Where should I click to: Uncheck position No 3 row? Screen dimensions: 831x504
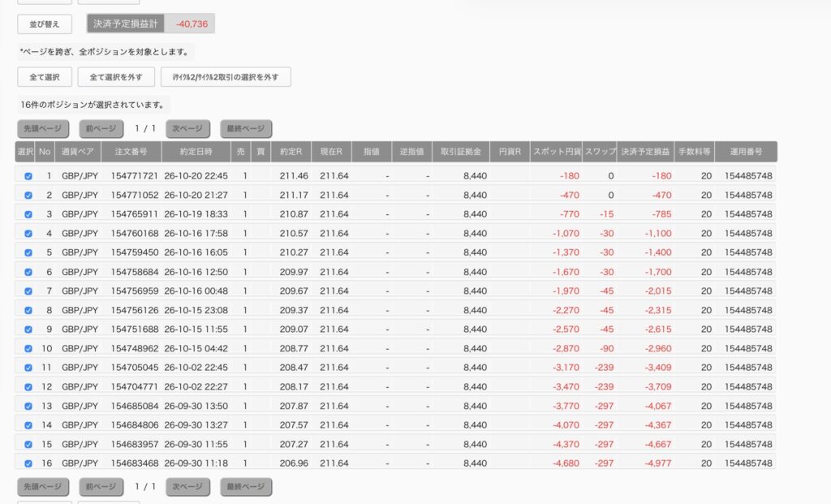[x=28, y=214]
